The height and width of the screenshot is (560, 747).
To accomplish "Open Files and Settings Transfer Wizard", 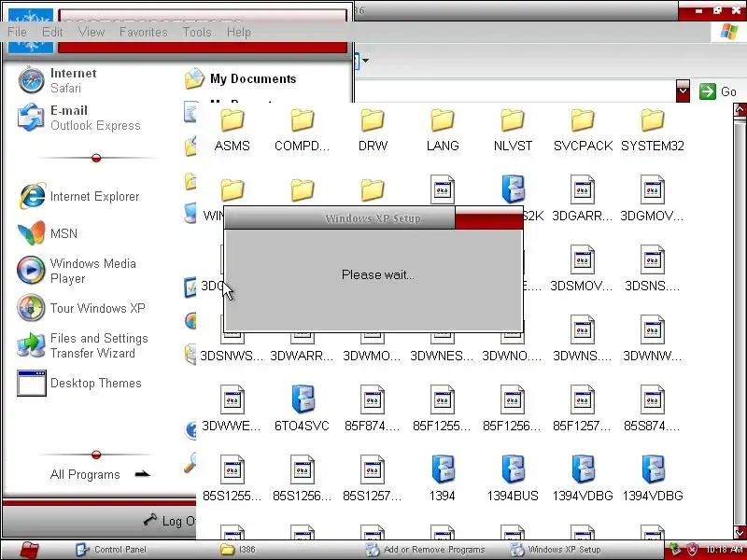I will [82, 345].
